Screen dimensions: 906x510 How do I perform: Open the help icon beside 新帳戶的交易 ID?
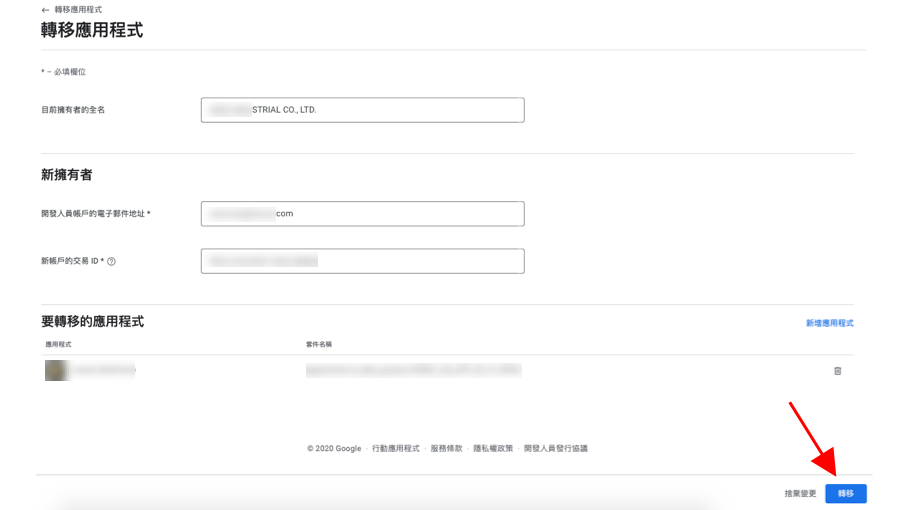pyautogui.click(x=112, y=262)
